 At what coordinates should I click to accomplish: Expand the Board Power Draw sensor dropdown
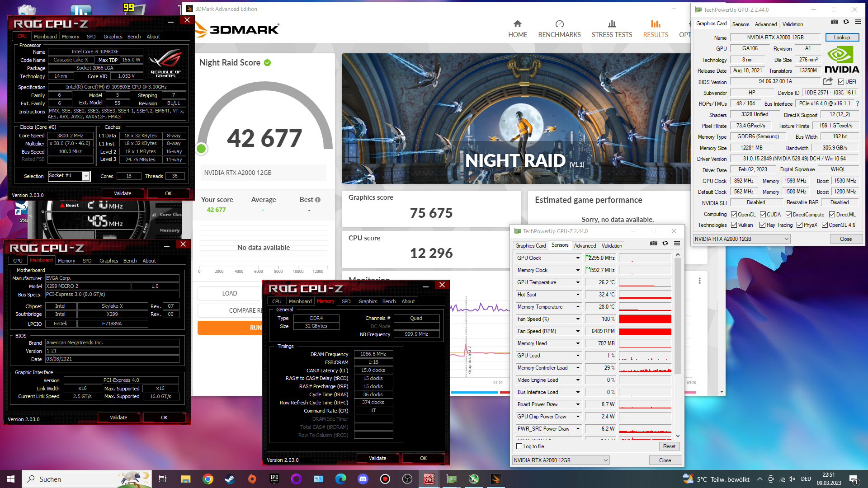tap(578, 404)
